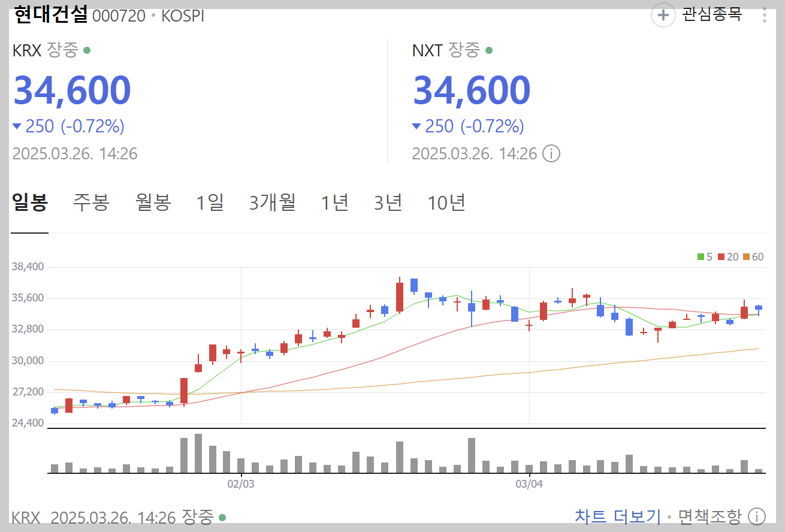Show the 10년 chart range

(446, 202)
